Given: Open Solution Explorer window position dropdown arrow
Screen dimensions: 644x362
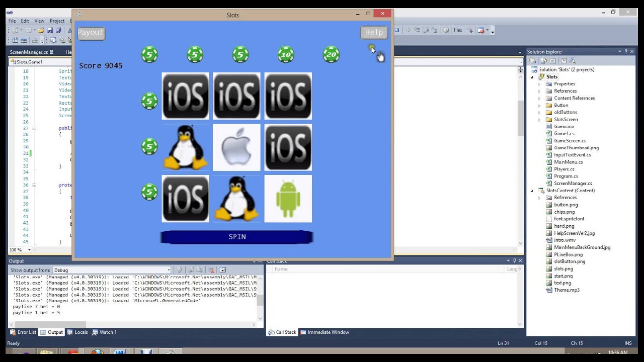Looking at the screenshot, I should point(619,52).
